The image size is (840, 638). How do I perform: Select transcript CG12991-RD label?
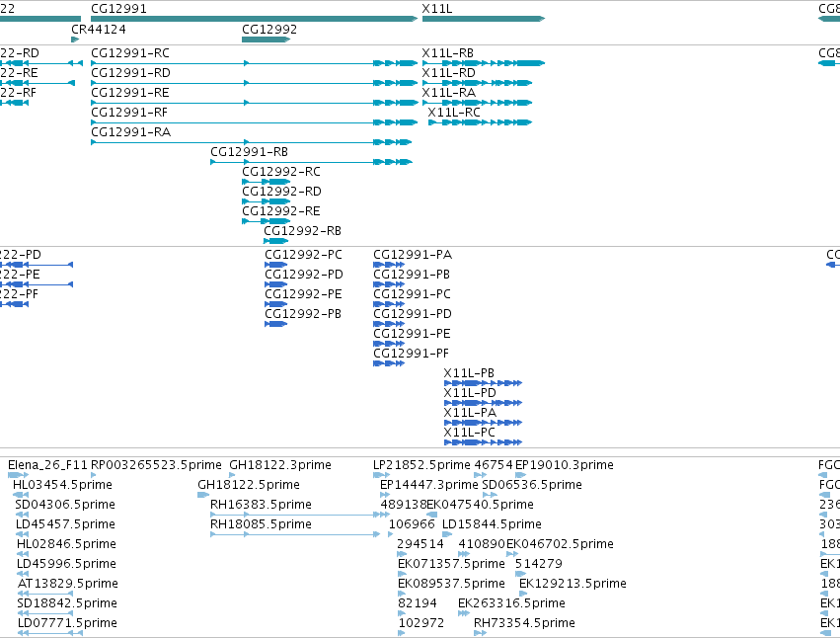point(130,73)
